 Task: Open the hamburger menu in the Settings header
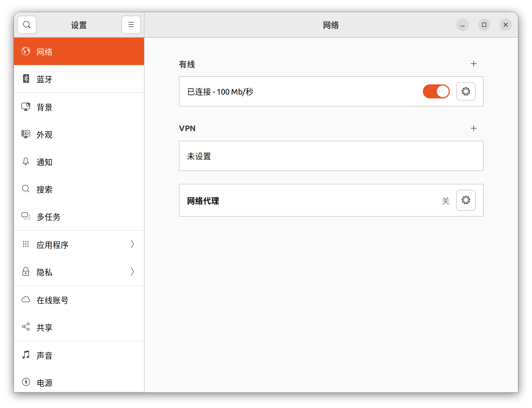131,25
